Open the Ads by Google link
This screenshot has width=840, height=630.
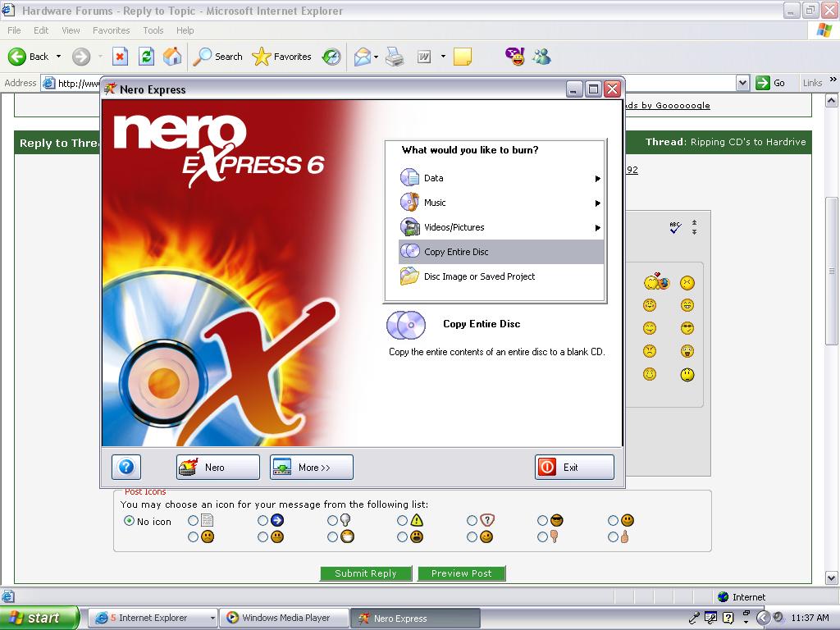(668, 106)
